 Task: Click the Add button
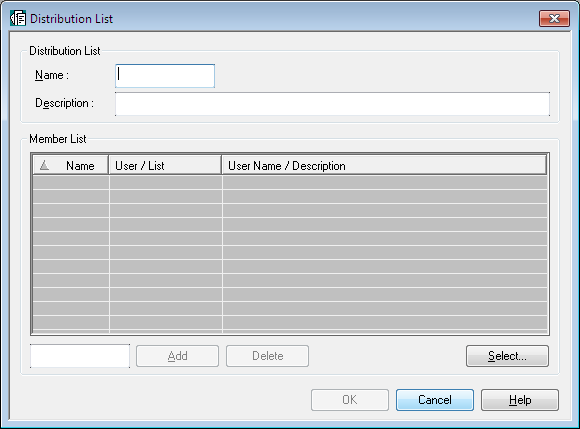(178, 356)
